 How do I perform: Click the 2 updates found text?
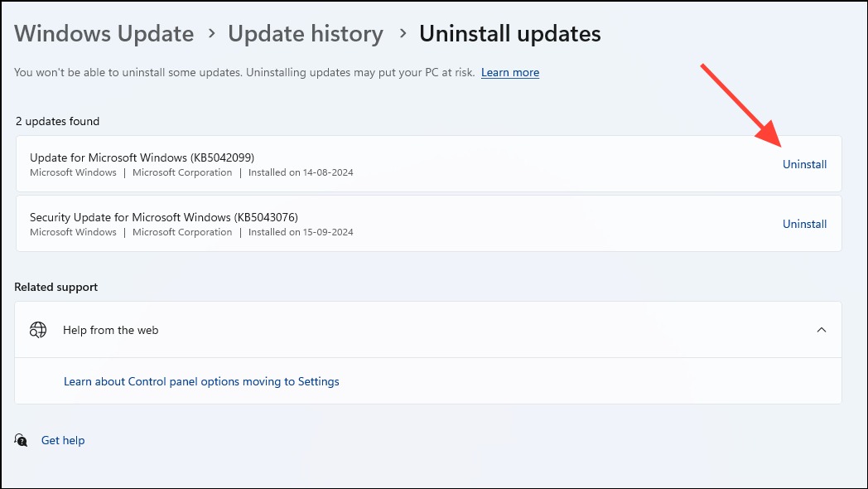58,121
